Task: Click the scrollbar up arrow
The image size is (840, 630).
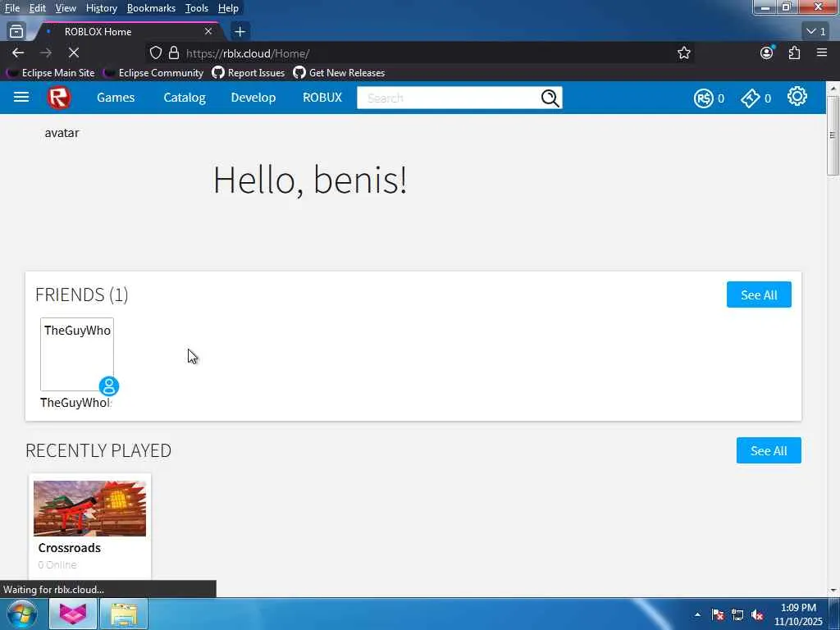Action: coord(833,87)
